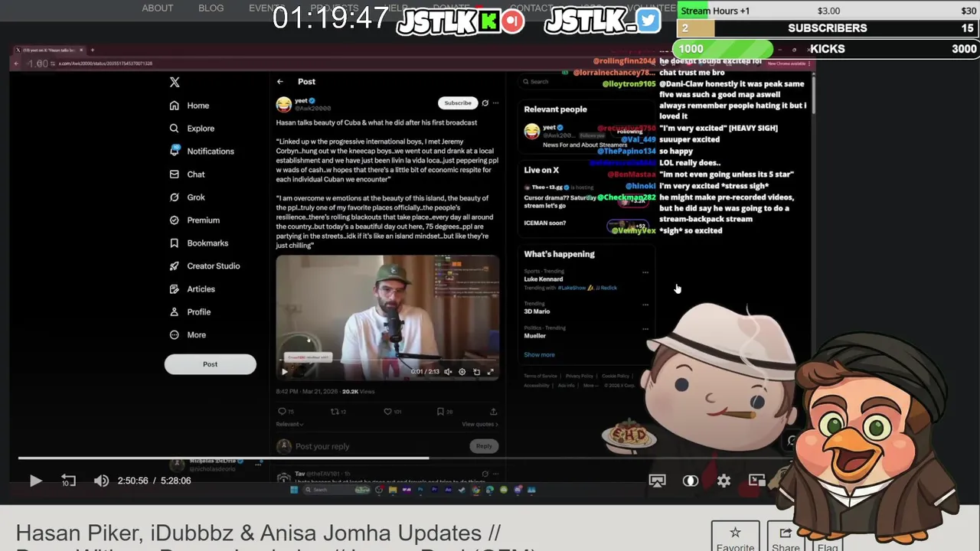Open more options for Mueller trend
Screen dimensions: 980x551
point(645,329)
